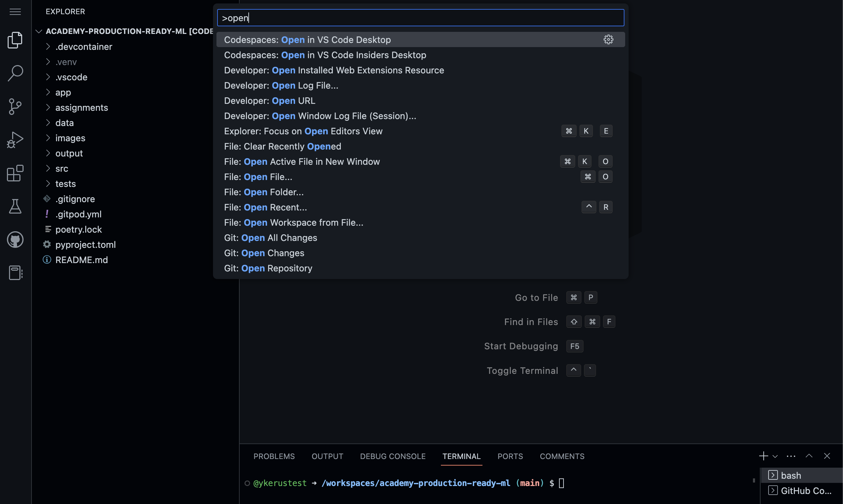Open the GitHub view icon
Image resolution: width=843 pixels, height=504 pixels.
[15, 240]
